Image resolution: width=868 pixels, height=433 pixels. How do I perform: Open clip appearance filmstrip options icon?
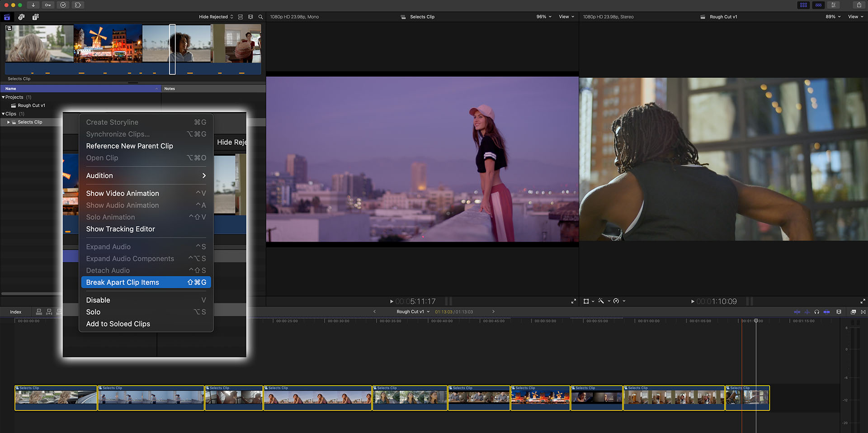coord(250,17)
